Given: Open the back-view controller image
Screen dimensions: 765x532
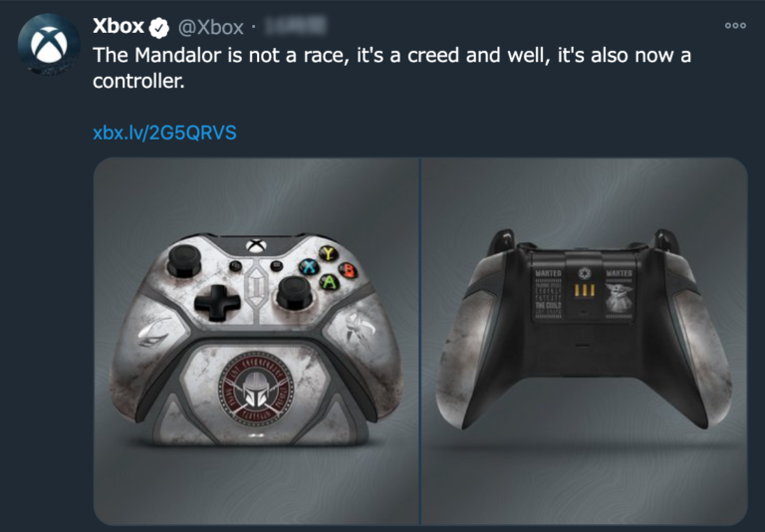Looking at the screenshot, I should click(x=585, y=341).
